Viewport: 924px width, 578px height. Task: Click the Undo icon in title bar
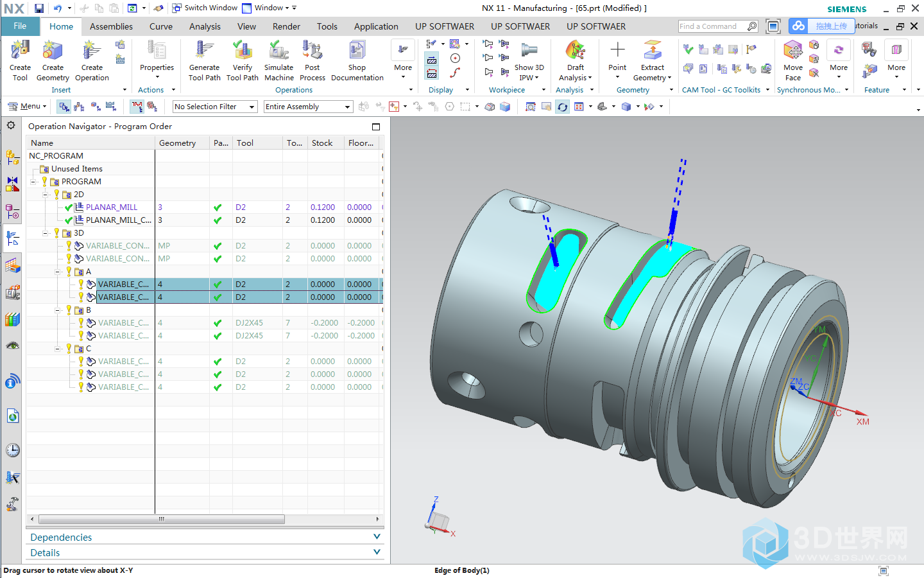(x=58, y=8)
